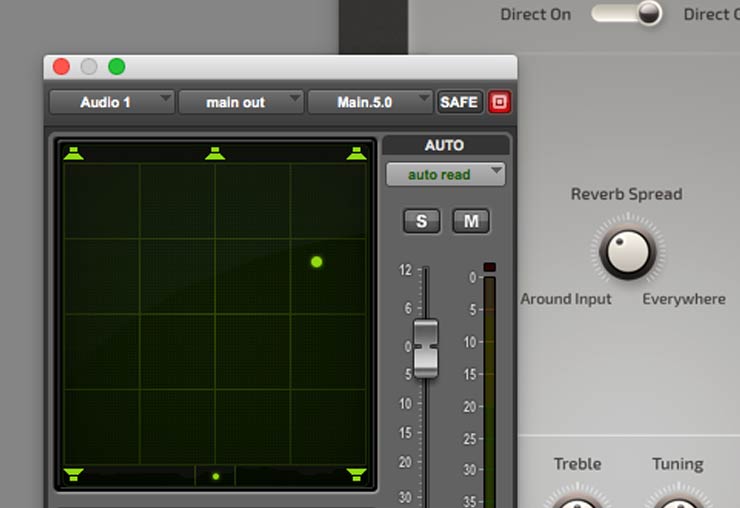Open the Main.5.0 path selector dropdown
Viewport: 740px width, 508px height.
click(x=370, y=102)
